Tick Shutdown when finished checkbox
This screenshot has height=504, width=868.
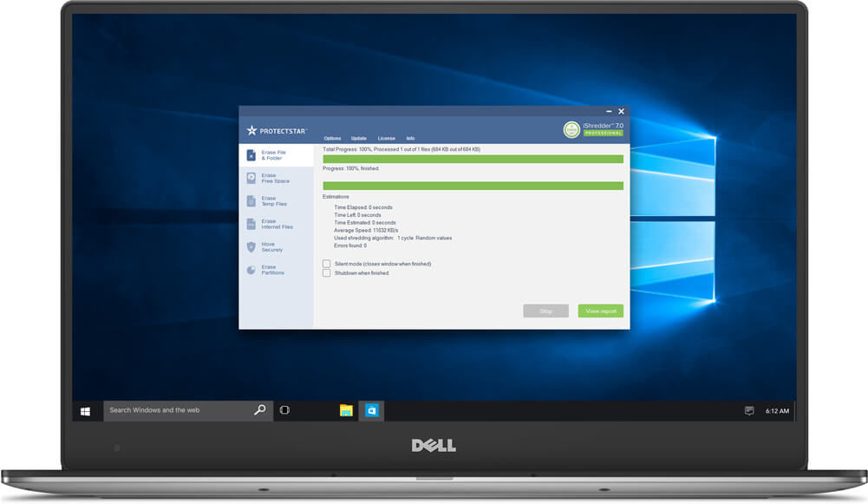tap(327, 273)
